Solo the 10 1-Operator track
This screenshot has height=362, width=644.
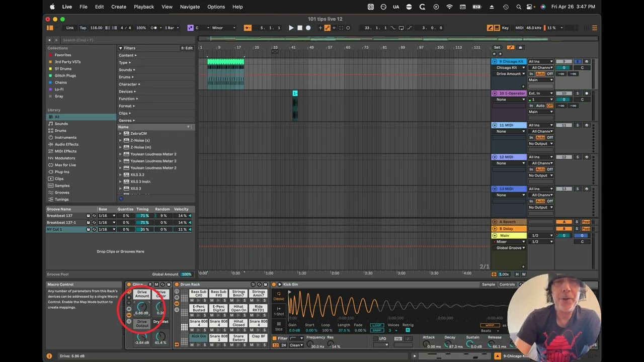coord(578,94)
